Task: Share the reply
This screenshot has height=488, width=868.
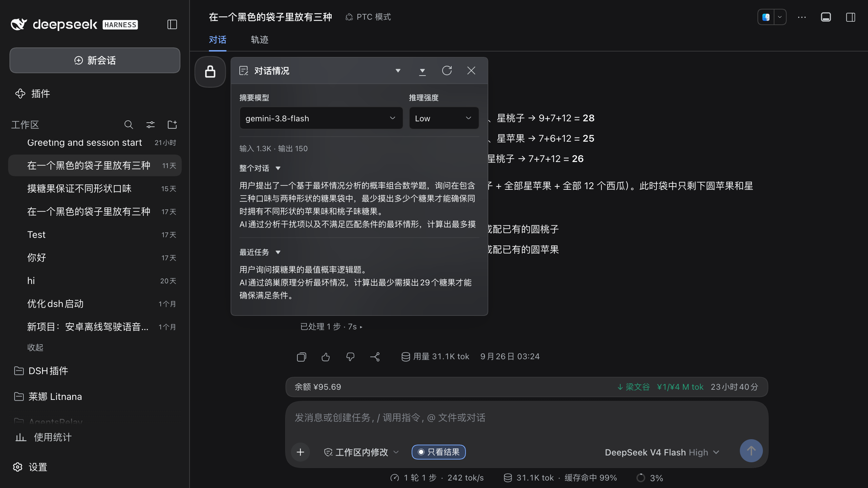Action: pos(375,357)
